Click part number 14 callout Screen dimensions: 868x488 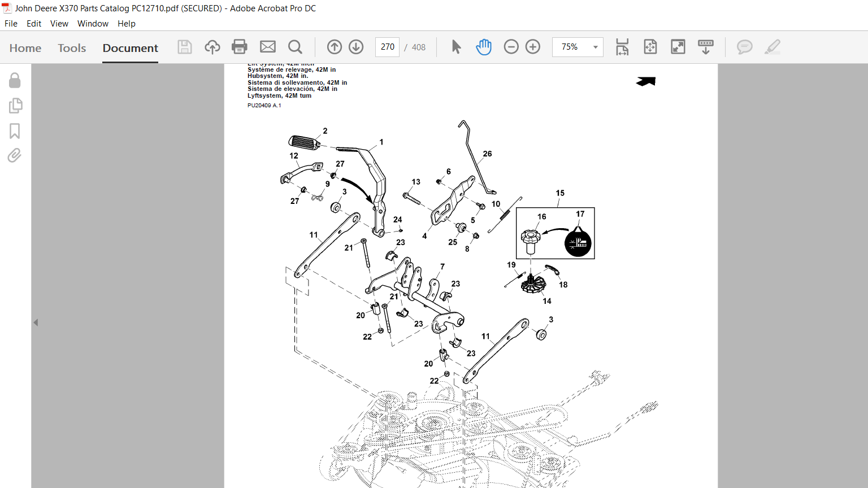tap(547, 301)
